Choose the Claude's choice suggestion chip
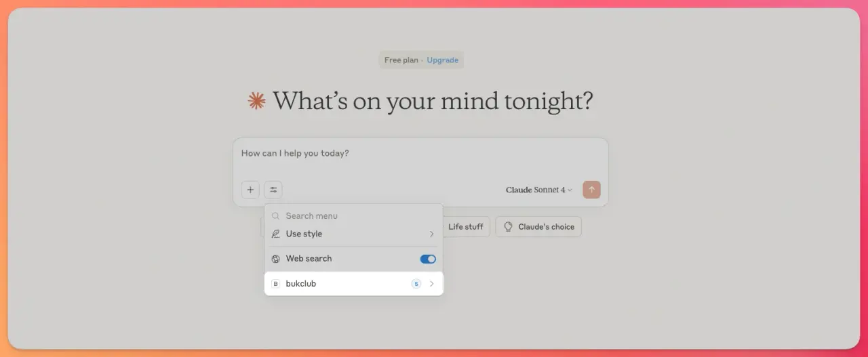868x357 pixels. click(x=538, y=227)
